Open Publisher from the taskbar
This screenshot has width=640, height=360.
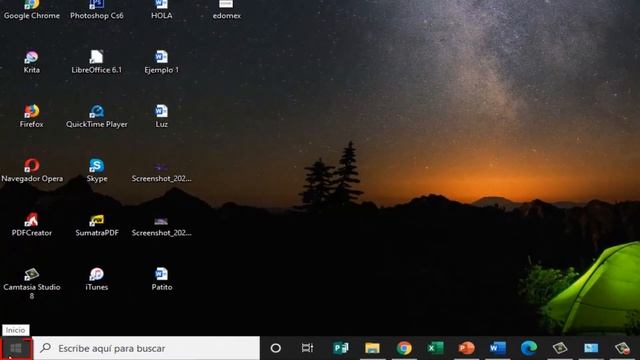click(341, 348)
